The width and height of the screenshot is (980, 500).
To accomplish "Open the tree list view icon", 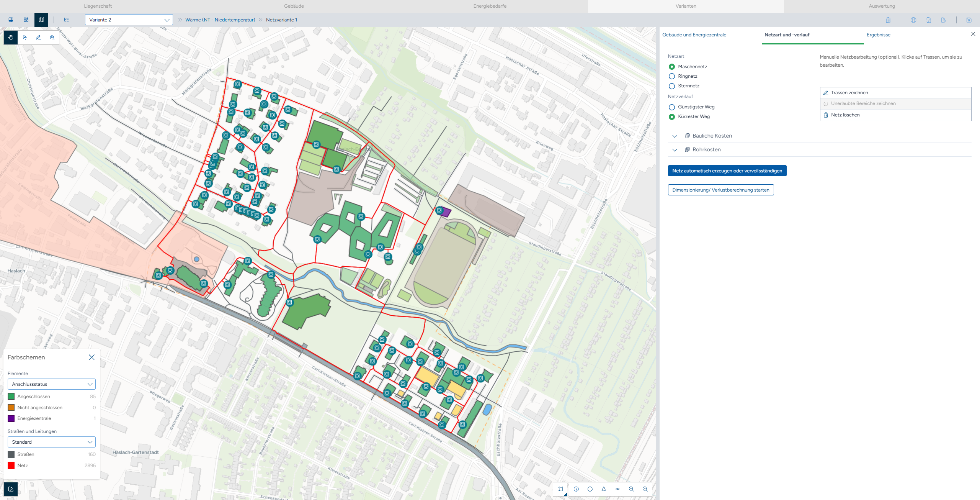I will [67, 20].
